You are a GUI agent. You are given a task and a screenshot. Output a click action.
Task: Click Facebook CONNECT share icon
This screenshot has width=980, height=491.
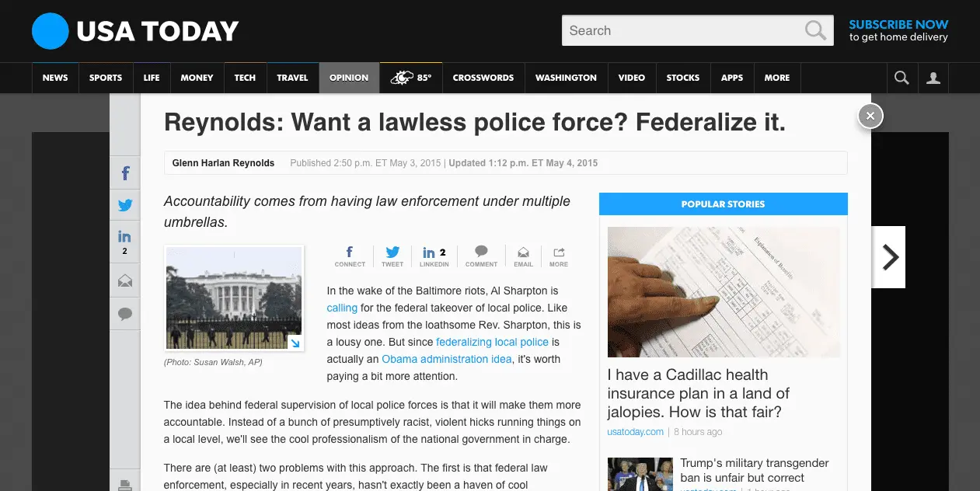350,256
